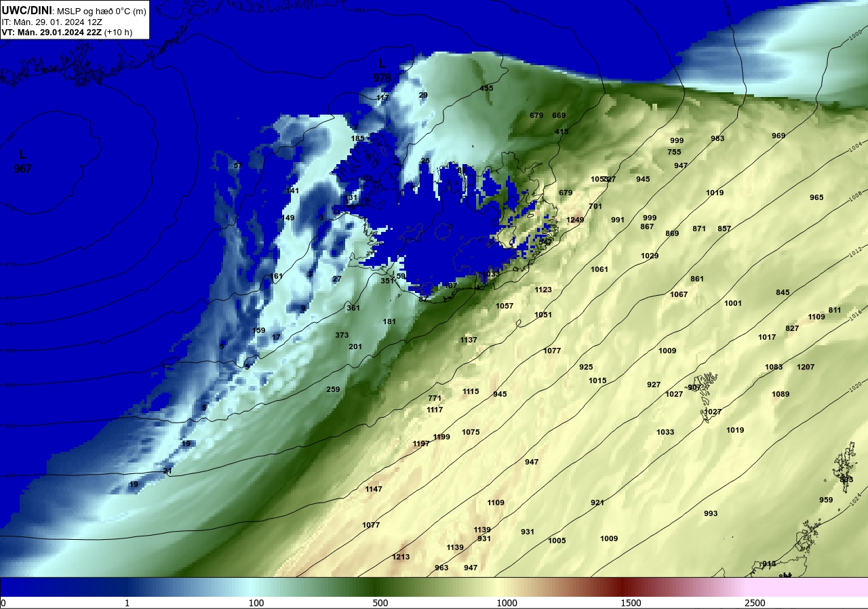Click the height value 755
This screenshot has width=868, height=609.
pos(674,152)
